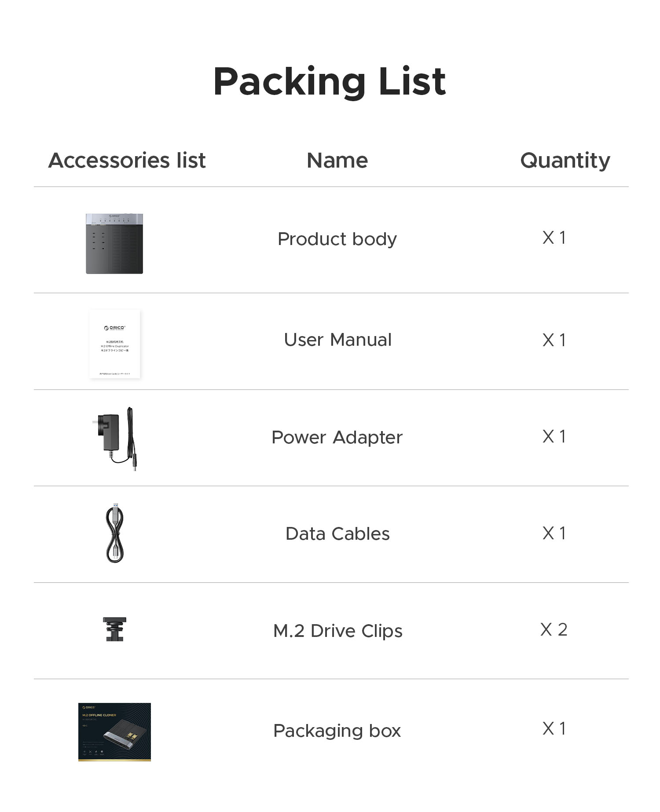Click the ORICO product body image
The image size is (660, 812).
click(x=114, y=244)
